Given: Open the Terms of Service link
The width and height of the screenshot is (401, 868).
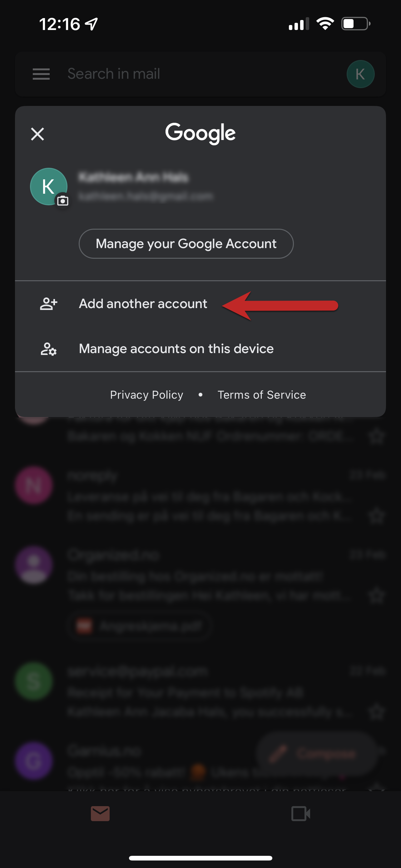Looking at the screenshot, I should click(x=262, y=395).
